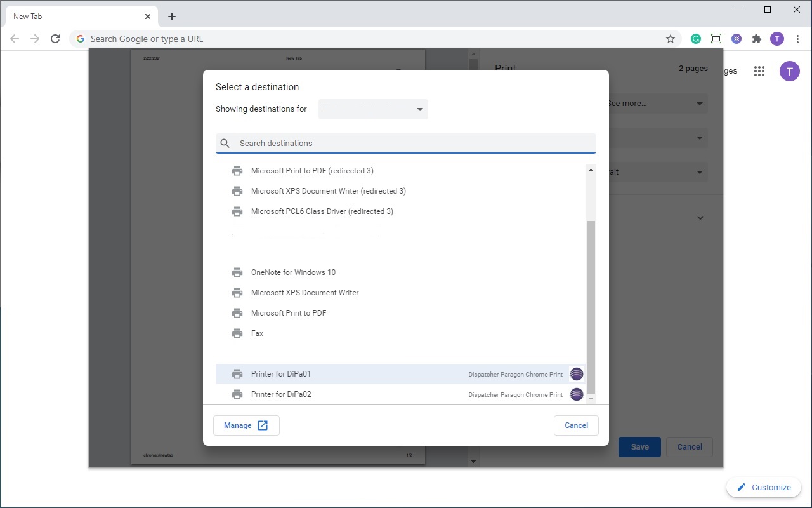Open the browser extensions puzzle icon
The height and width of the screenshot is (508, 812).
point(757,39)
